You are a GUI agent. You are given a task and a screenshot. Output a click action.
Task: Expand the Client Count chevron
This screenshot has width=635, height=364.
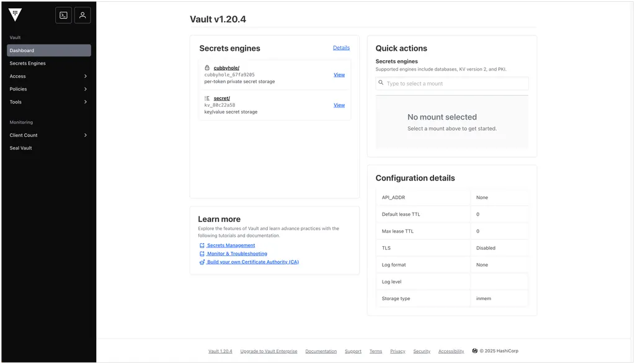click(x=86, y=135)
